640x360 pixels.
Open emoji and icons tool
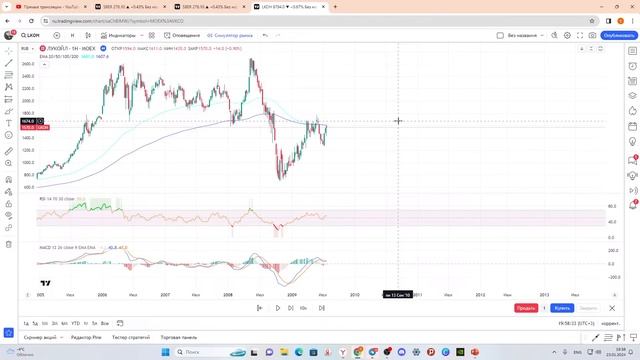(x=9, y=135)
